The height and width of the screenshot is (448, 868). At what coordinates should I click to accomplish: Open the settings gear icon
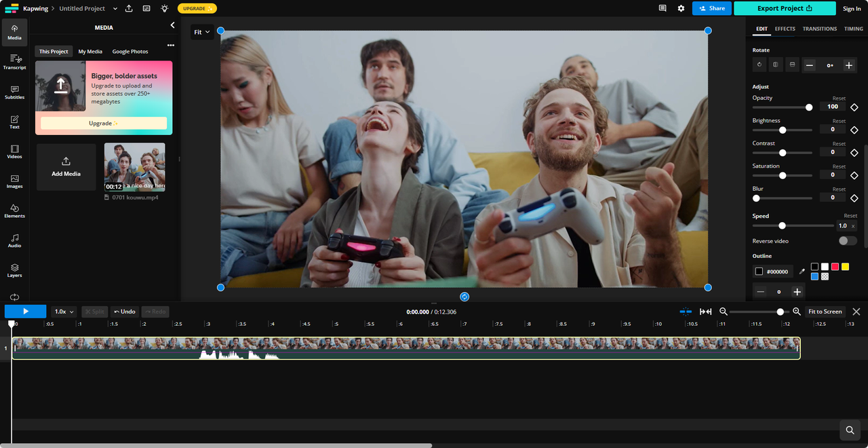click(681, 8)
